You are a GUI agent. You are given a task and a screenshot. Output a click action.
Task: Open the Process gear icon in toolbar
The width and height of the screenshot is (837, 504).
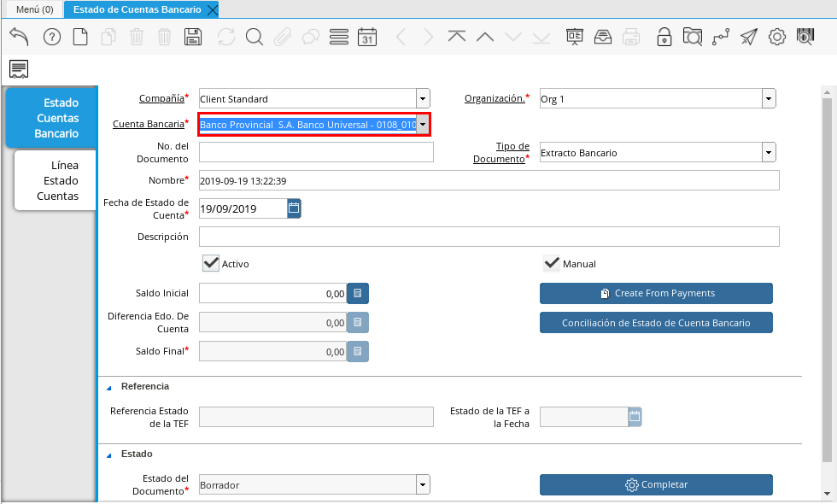tap(777, 37)
